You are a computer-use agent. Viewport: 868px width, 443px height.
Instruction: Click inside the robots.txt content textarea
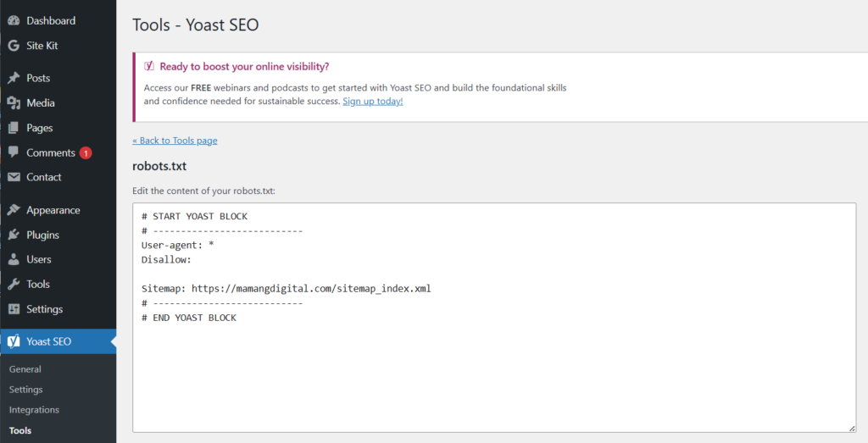pos(494,318)
